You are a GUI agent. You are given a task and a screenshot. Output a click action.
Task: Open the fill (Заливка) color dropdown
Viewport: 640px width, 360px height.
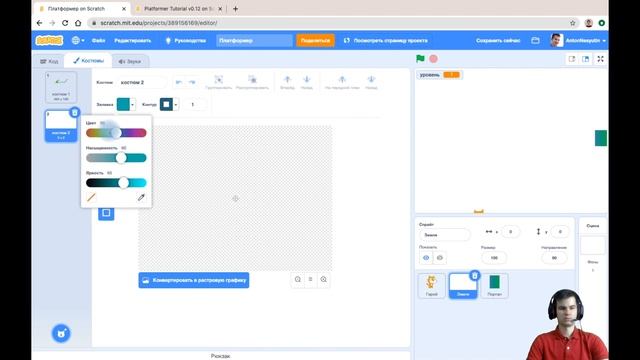point(126,104)
